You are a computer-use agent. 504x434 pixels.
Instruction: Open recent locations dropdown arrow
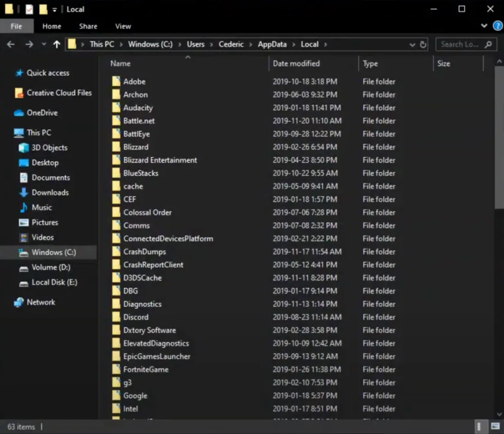(x=44, y=44)
